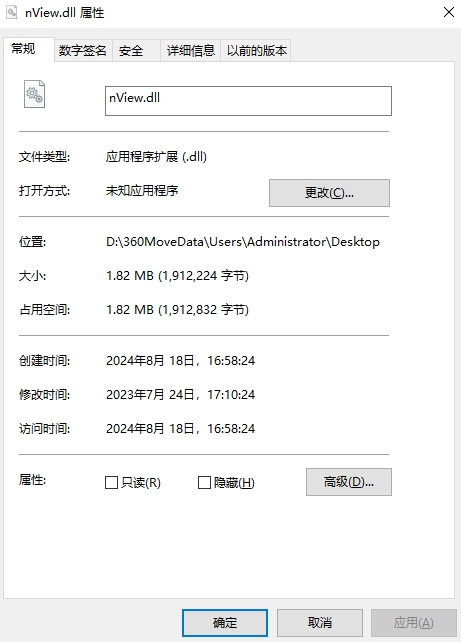Viewport: 461px width, 642px height.
Task: Close the nView.dll properties dialog
Action: (449, 12)
